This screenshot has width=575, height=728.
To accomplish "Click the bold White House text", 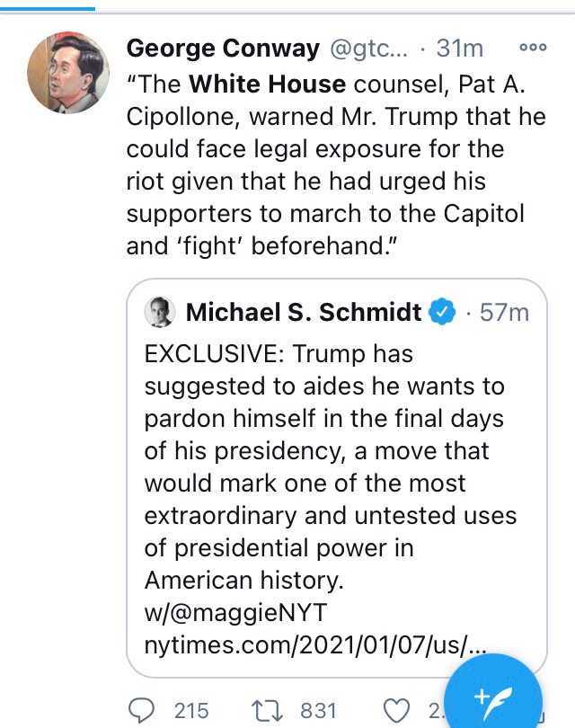I will coord(267,84).
